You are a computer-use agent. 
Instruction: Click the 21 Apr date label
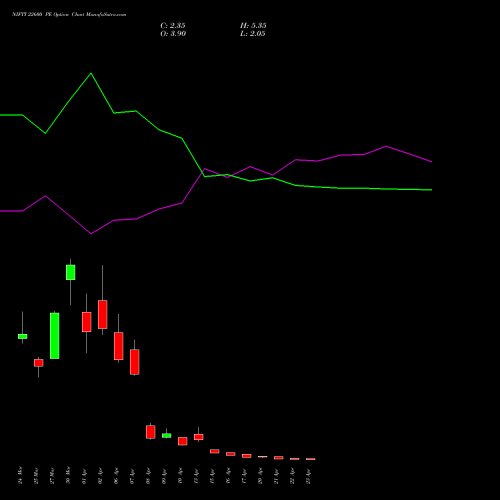(276, 476)
